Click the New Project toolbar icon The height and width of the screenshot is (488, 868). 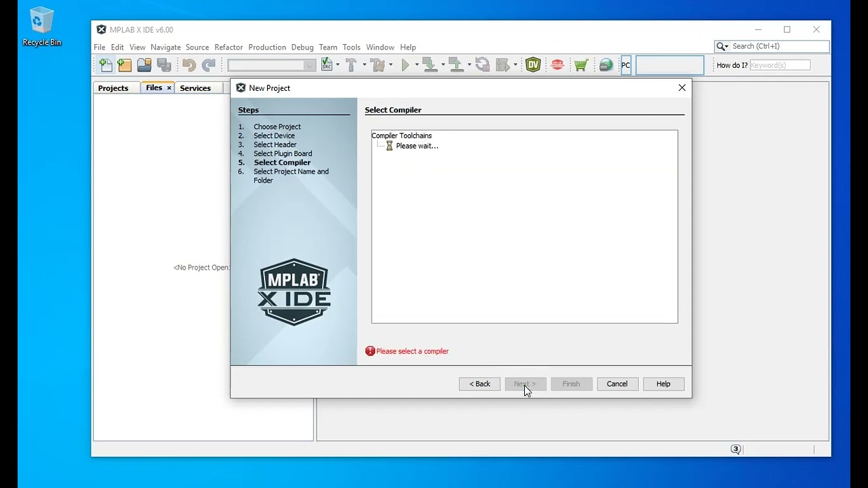125,65
